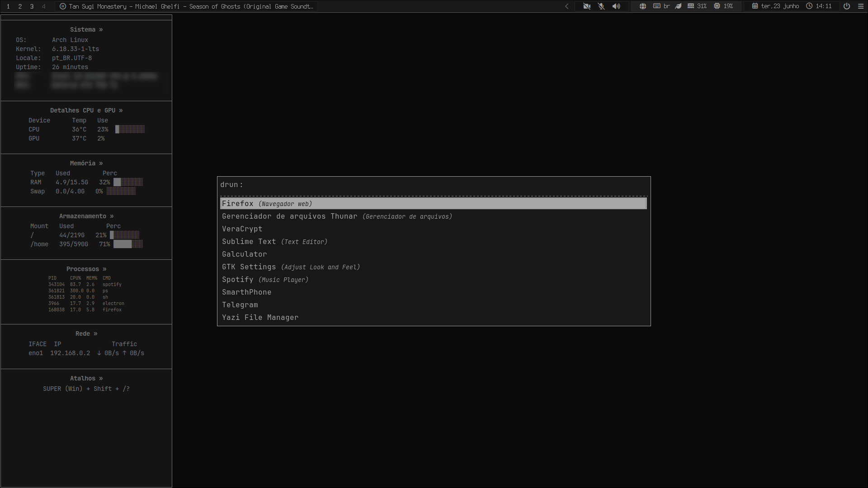Click the CPU usage 19% indicator
The width and height of the screenshot is (868, 488).
pyautogui.click(x=723, y=6)
